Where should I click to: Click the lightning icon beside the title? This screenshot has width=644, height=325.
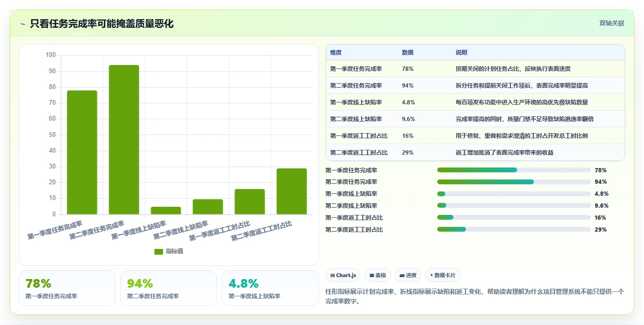click(23, 23)
